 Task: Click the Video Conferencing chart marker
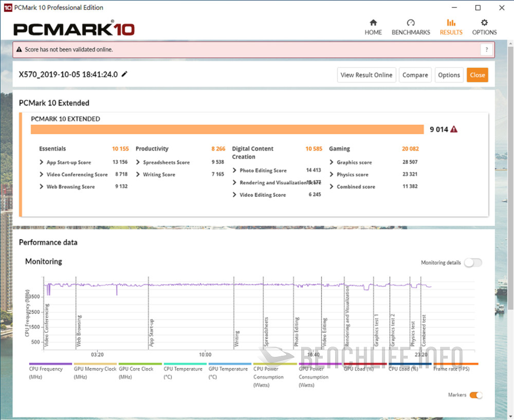47,325
